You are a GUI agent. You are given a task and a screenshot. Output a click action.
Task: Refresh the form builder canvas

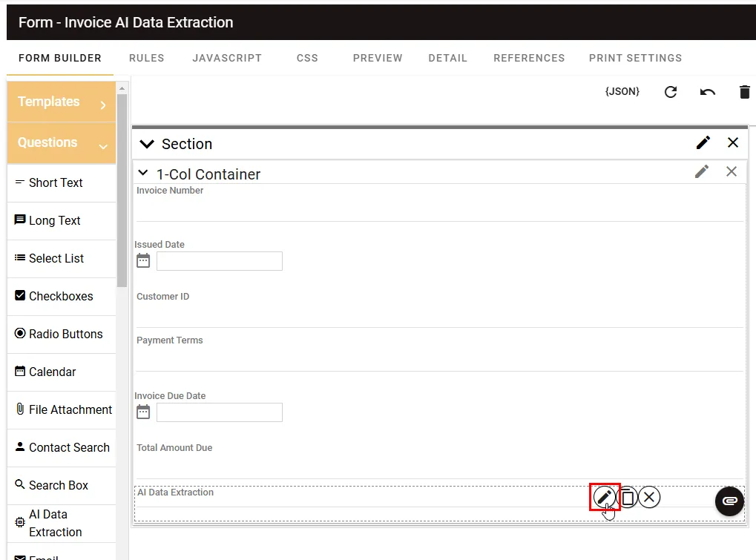pos(670,91)
